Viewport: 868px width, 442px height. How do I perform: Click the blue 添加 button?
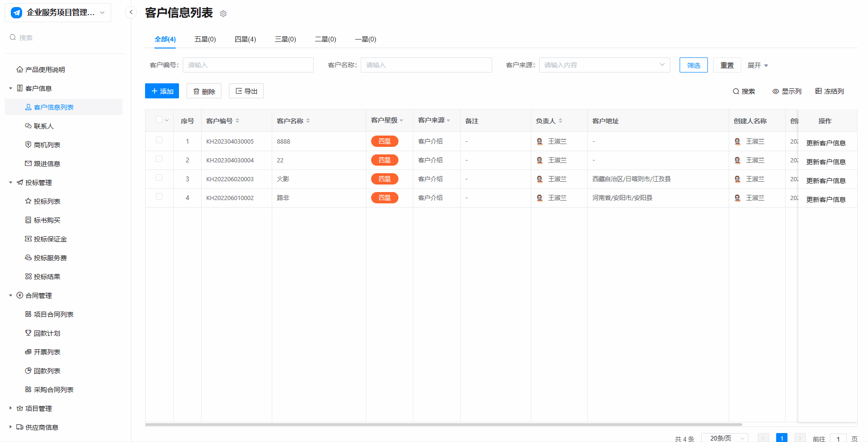pyautogui.click(x=162, y=91)
